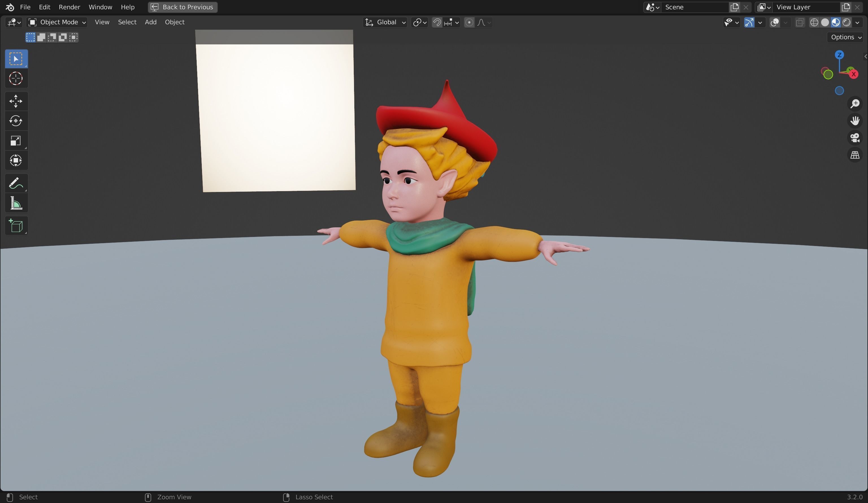868x503 pixels.
Task: Click the negative Z blue gizmo circle
Action: coord(839,91)
